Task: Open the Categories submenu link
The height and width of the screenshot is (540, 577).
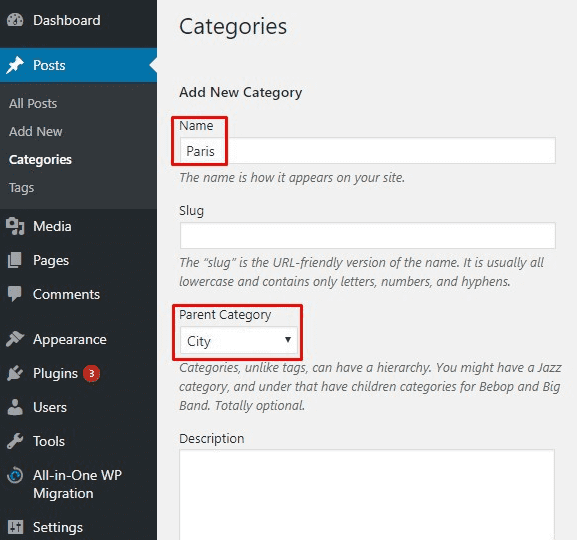Action: click(x=40, y=160)
